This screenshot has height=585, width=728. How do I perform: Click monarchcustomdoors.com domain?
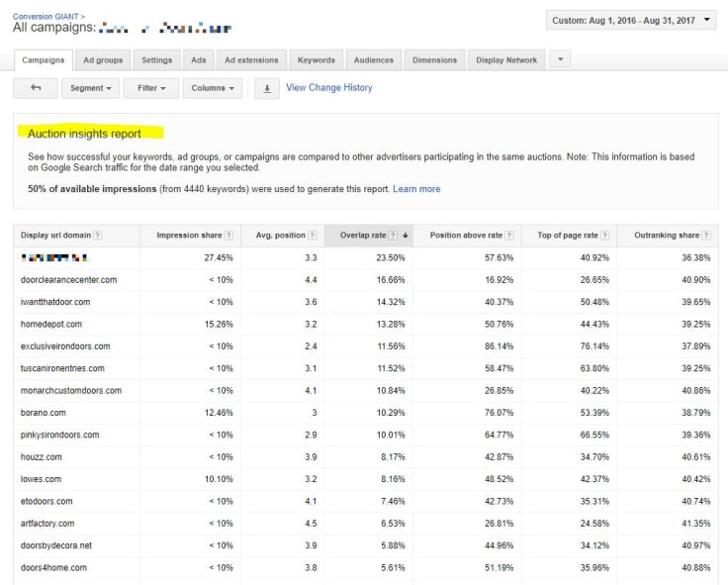71,391
